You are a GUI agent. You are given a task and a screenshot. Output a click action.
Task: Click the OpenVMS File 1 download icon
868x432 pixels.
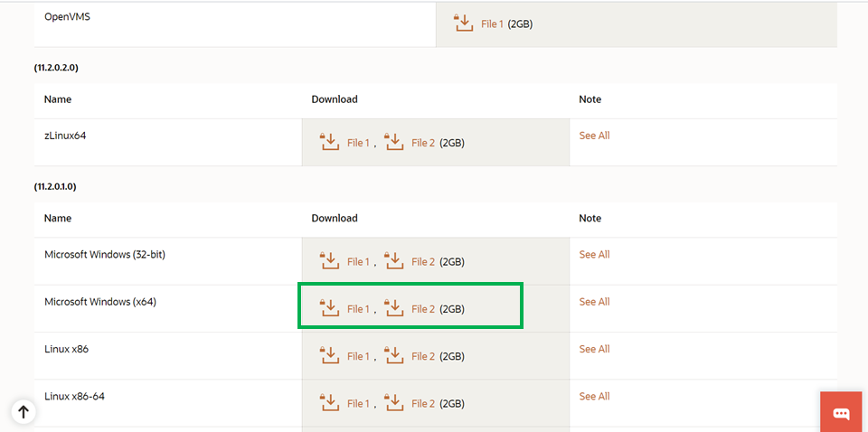click(464, 23)
